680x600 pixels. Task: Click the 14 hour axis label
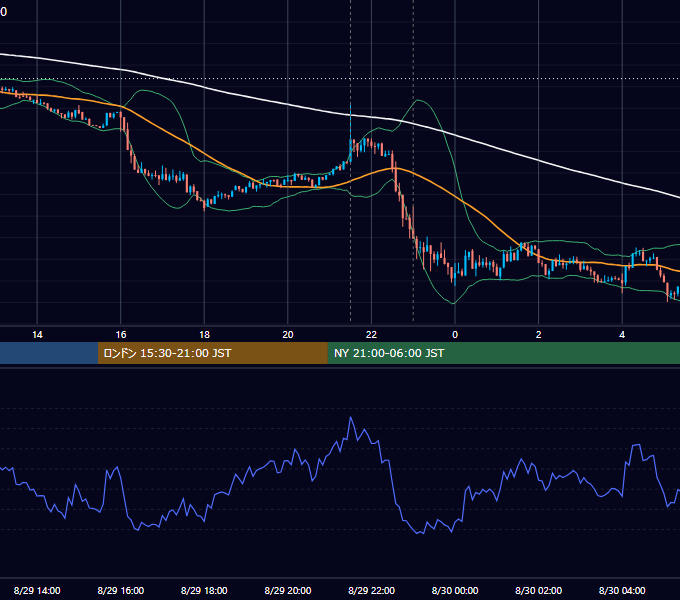coord(37,335)
